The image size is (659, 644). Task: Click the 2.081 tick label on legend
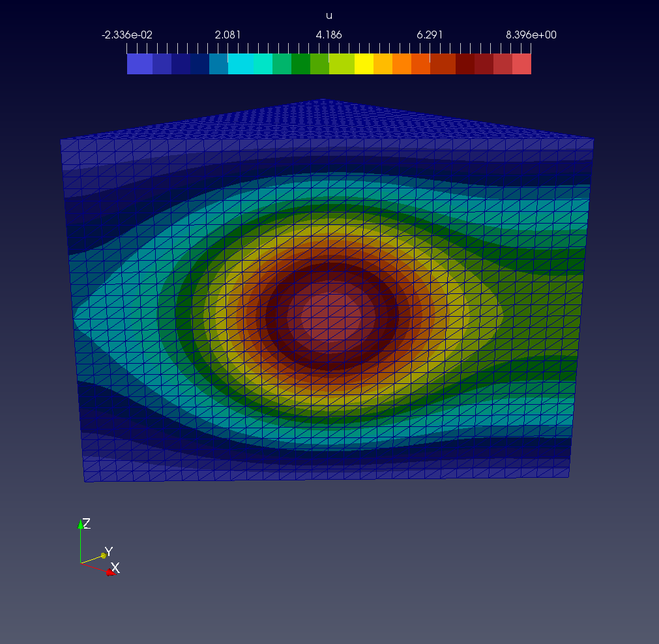227,35
